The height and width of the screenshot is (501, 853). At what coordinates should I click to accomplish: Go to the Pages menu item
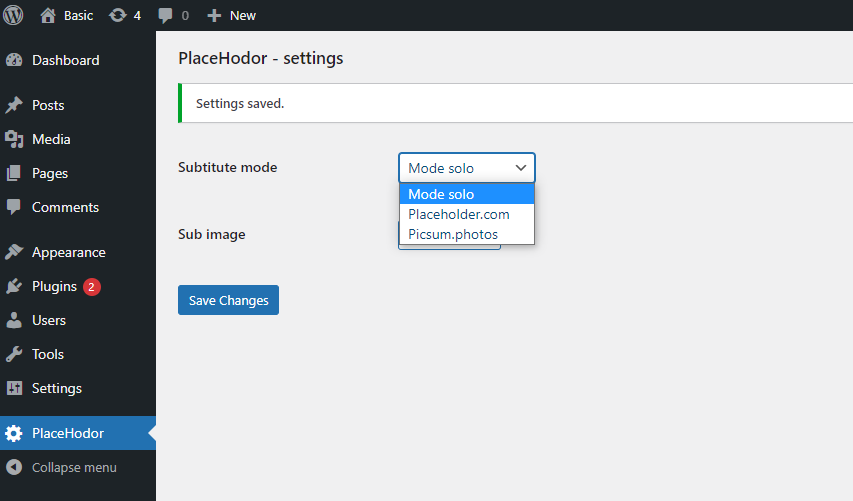pyautogui.click(x=50, y=173)
